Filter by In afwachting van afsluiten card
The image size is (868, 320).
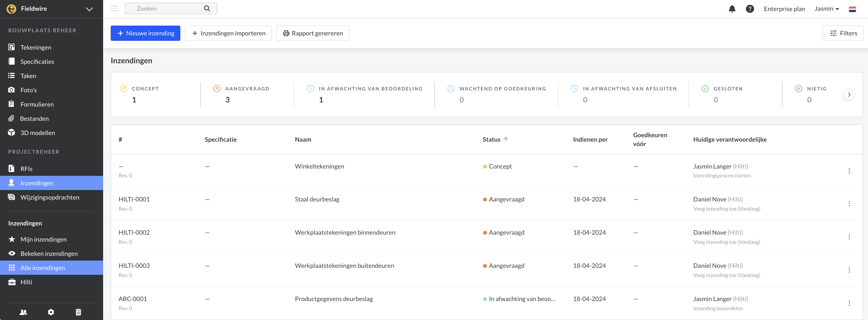point(623,94)
